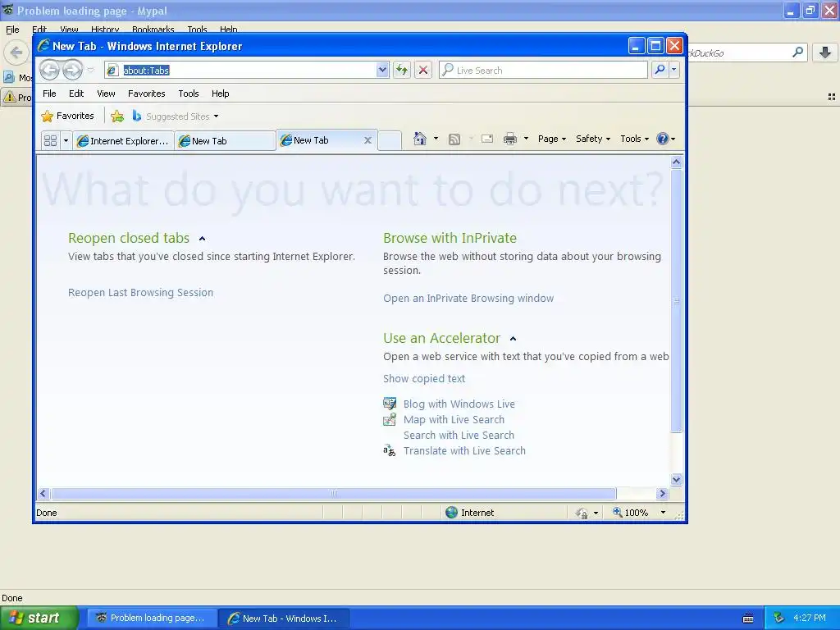Open the Help menu in Internet Explorer
The width and height of the screenshot is (840, 630).
[x=220, y=94]
